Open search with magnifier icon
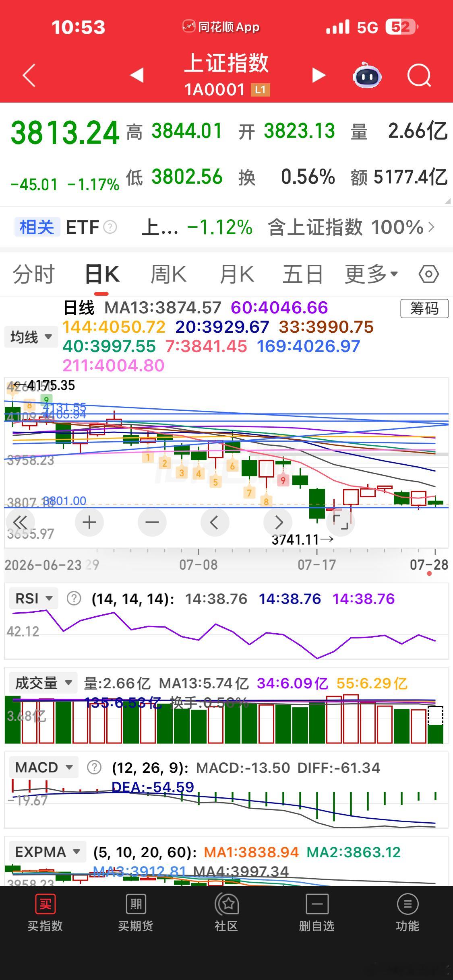The width and height of the screenshot is (453, 980). (x=419, y=75)
